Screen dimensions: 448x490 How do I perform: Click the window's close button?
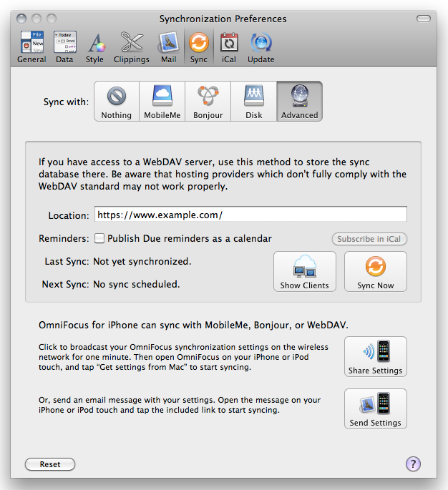click(x=21, y=19)
